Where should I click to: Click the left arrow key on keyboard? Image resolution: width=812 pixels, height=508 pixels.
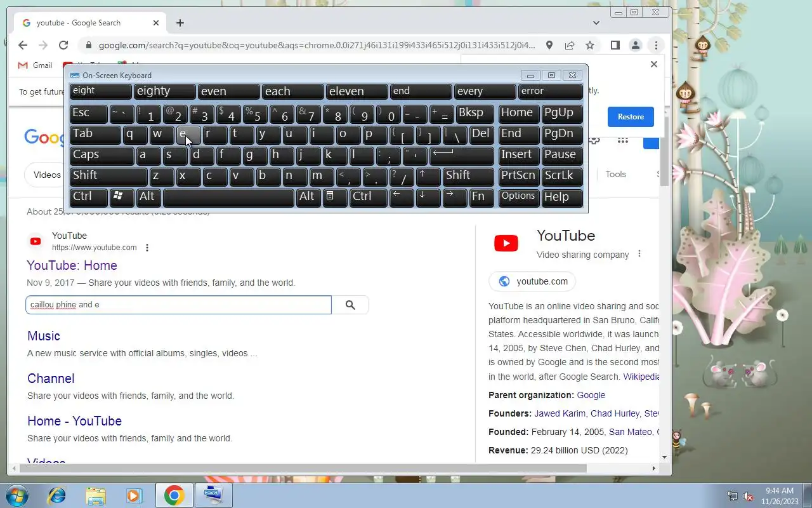coord(401,197)
